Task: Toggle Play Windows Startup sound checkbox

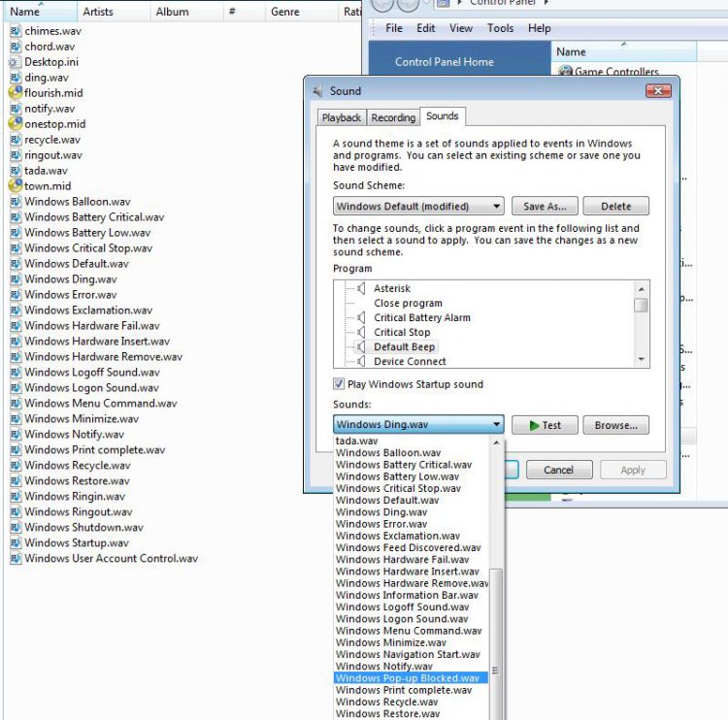Action: 339,384
